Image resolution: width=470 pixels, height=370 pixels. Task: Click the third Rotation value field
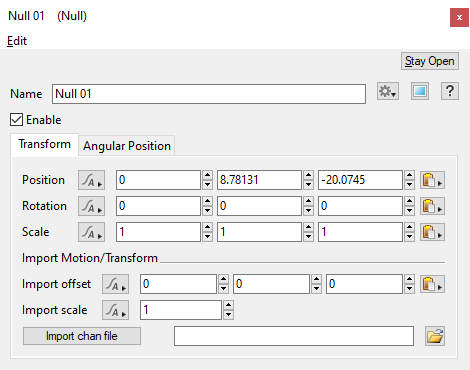click(360, 206)
